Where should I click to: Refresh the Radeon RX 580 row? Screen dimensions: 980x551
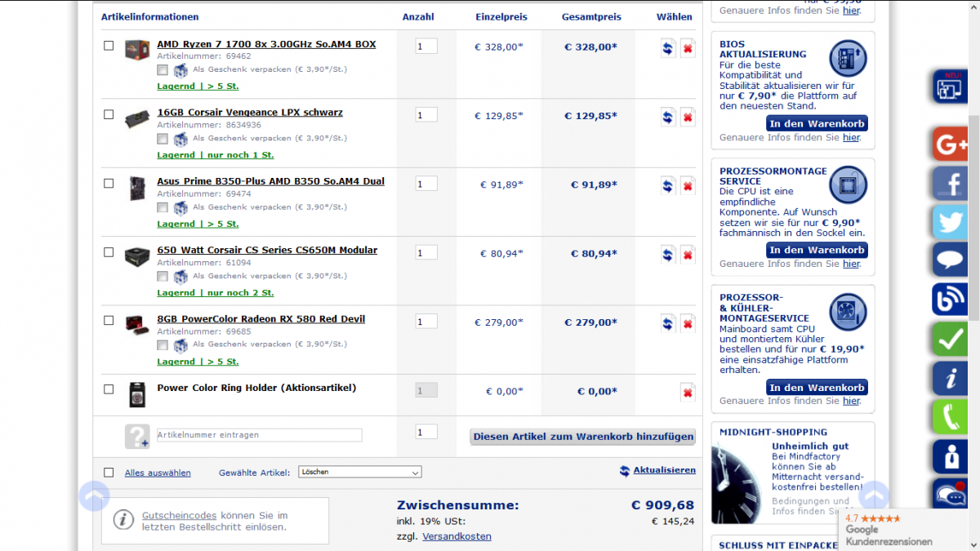[668, 323]
